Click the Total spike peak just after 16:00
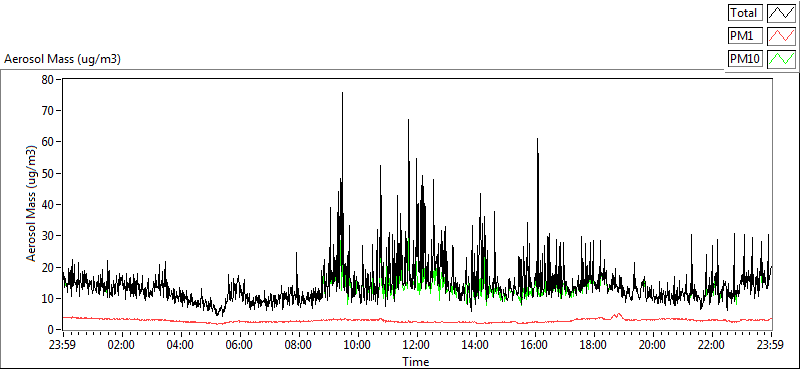Viewport: 800px width, 369px height. [x=537, y=139]
